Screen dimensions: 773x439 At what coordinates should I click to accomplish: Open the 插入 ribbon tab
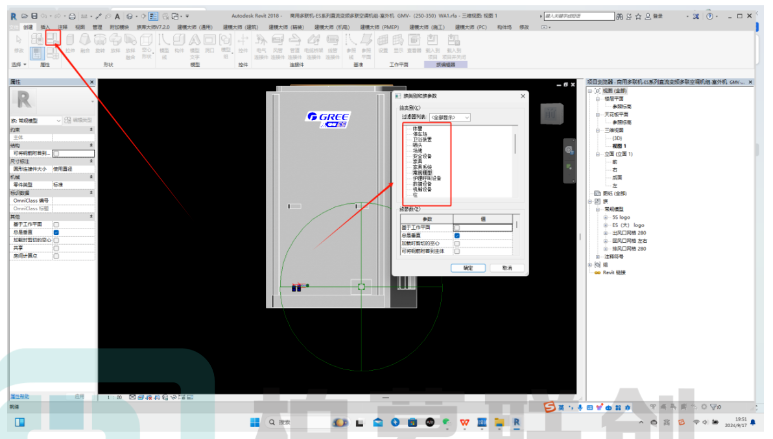(x=45, y=27)
